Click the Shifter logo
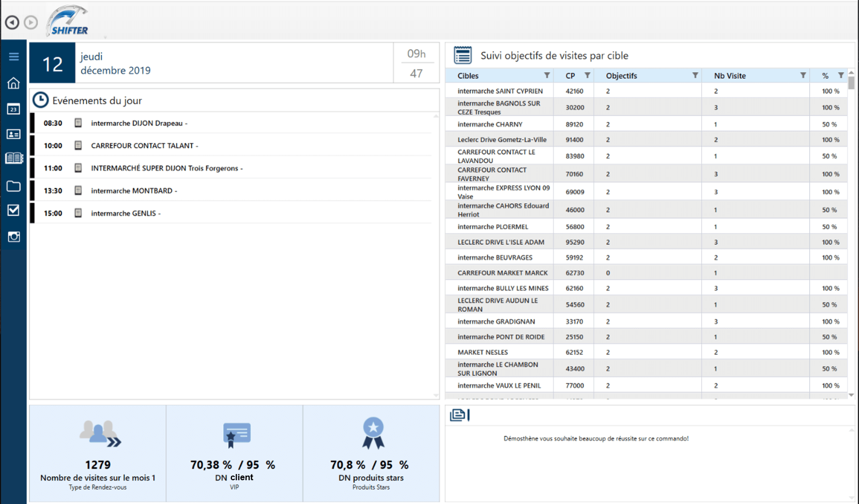Image resolution: width=859 pixels, height=504 pixels. click(x=68, y=21)
